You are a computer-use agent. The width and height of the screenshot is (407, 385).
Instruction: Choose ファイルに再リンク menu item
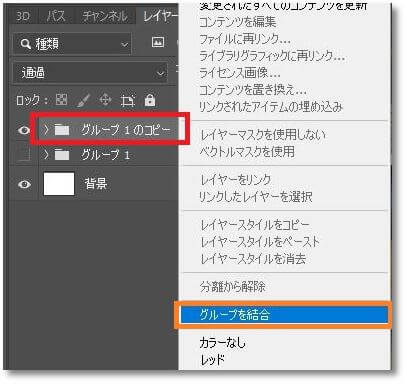(x=245, y=39)
